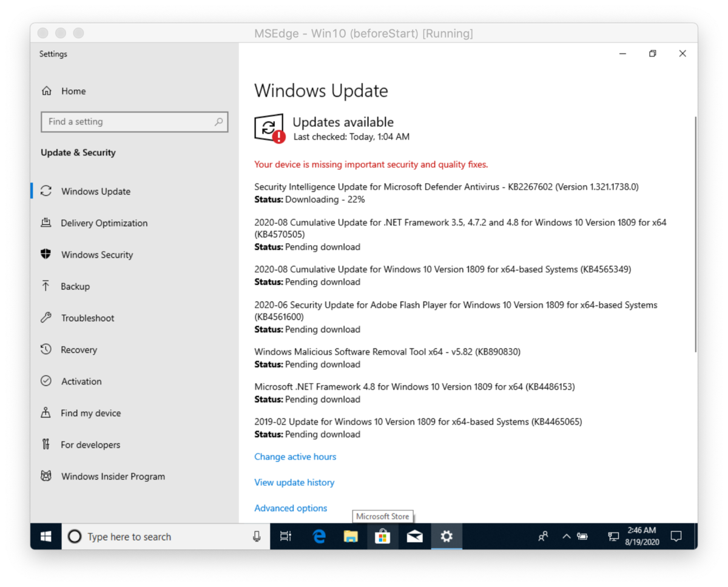Click the Settings page vertical scrollbar
Viewport: 728px width, 587px height.
point(695,234)
